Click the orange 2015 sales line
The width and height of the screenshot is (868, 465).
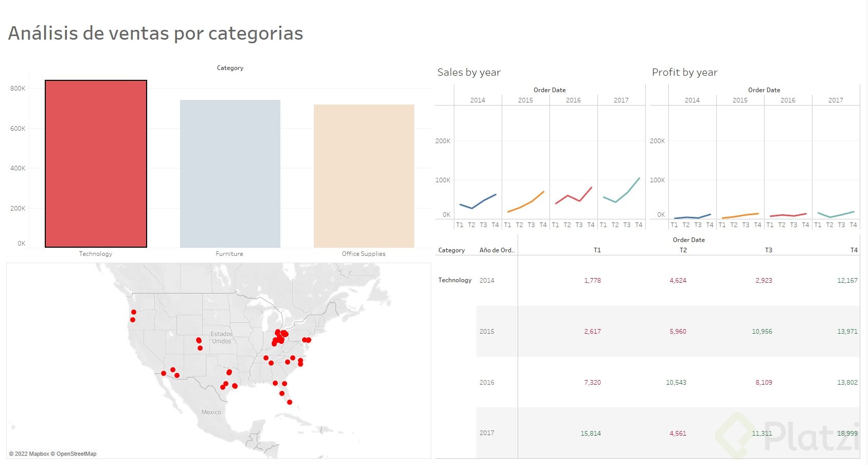532,202
